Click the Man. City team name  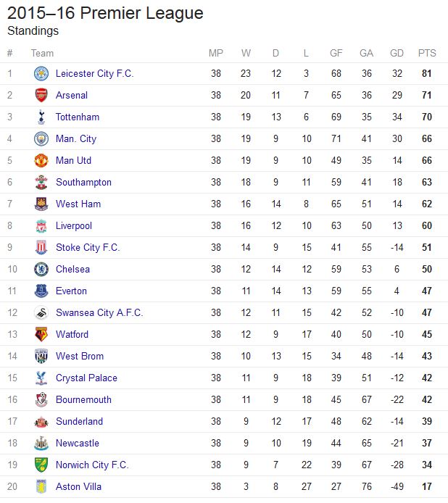76,138
